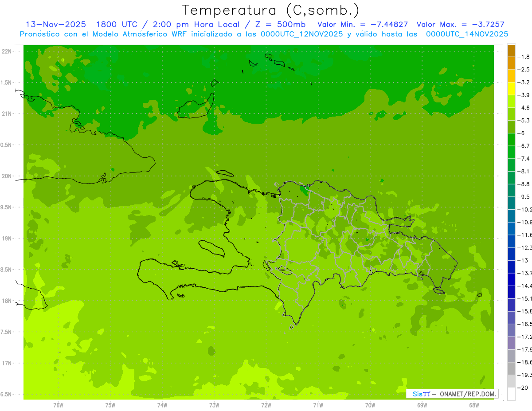Click the longitude label "76W"
The width and height of the screenshot is (532, 411).
point(58,405)
